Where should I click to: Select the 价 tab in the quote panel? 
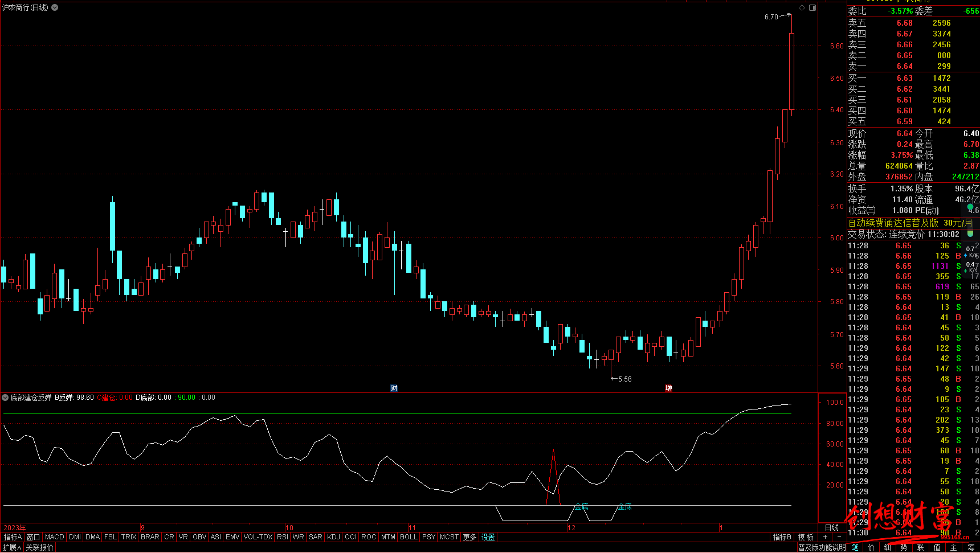(x=872, y=547)
